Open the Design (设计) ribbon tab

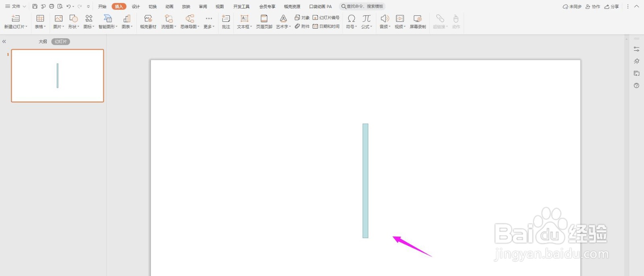tap(136, 6)
